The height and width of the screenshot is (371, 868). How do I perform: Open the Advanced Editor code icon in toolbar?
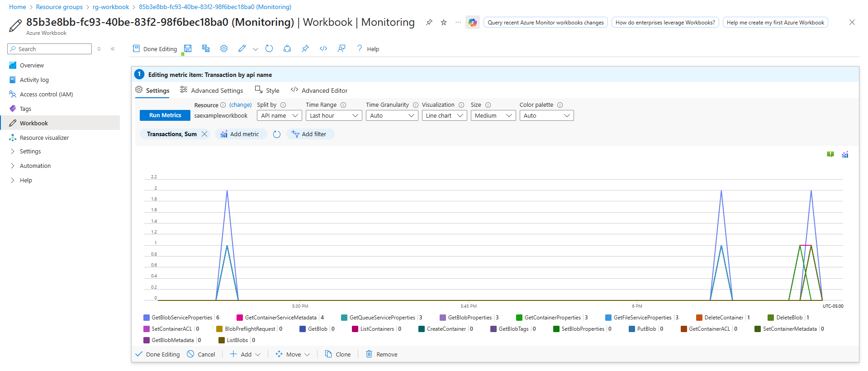(323, 49)
